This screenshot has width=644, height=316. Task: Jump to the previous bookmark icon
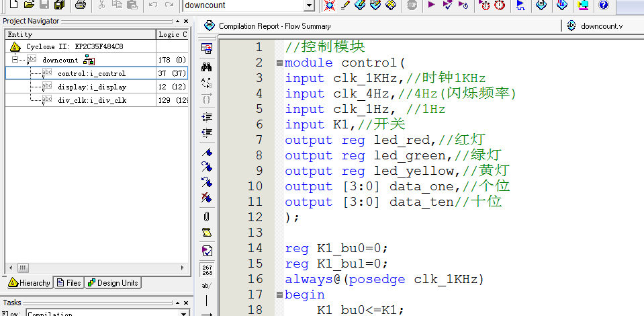coord(207,182)
